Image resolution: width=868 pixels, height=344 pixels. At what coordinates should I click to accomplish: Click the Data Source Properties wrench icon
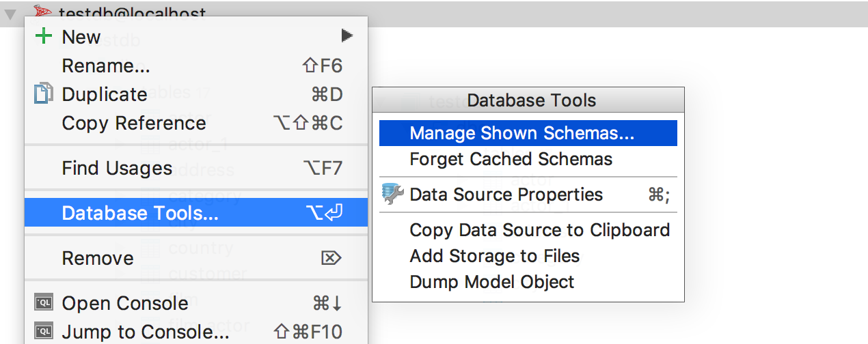(392, 195)
